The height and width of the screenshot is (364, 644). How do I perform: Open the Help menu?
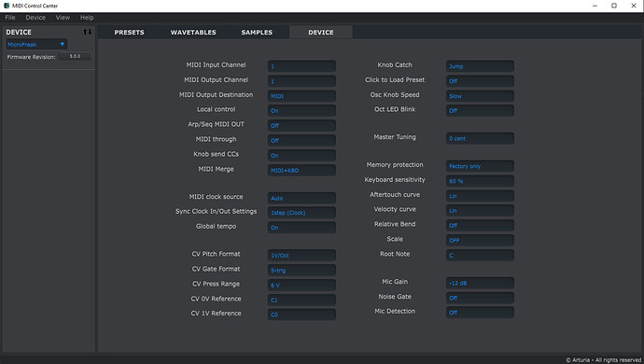(87, 17)
